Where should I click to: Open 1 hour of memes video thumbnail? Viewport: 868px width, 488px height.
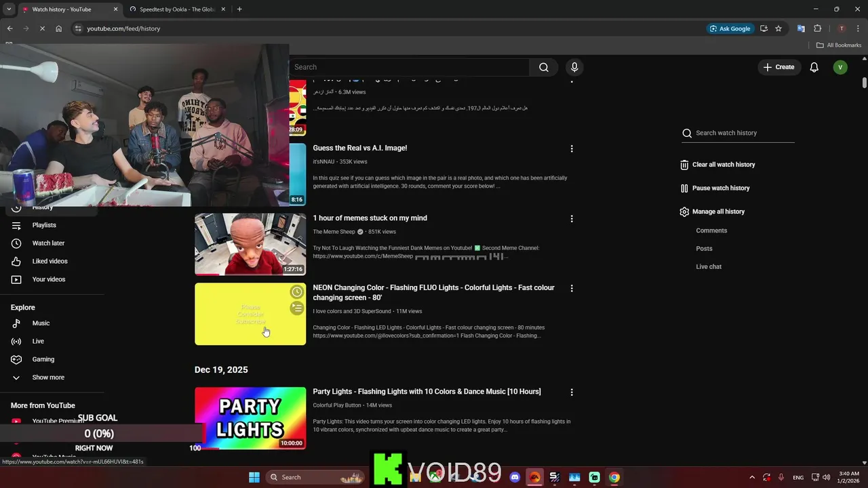coord(250,244)
